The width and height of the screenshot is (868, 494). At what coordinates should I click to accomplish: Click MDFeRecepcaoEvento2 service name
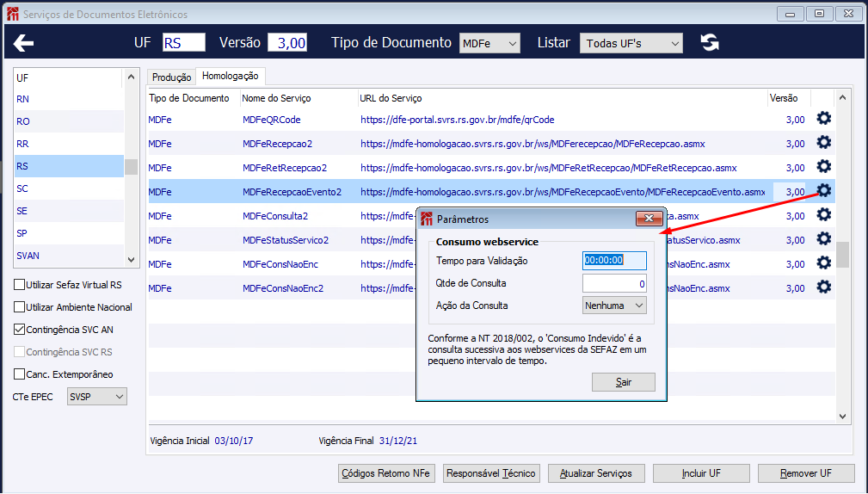(x=292, y=192)
